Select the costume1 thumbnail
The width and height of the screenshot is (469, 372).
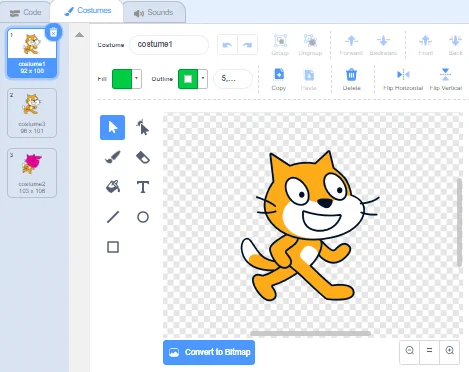32,53
